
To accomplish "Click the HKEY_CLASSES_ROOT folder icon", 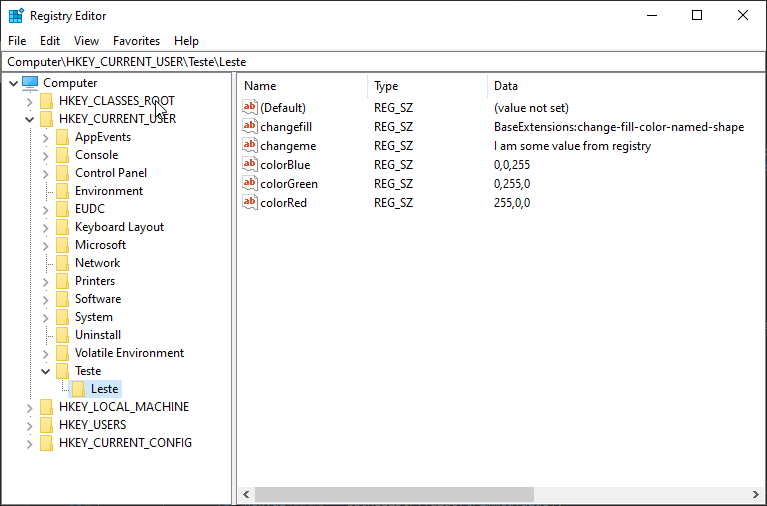I will 46,101.
